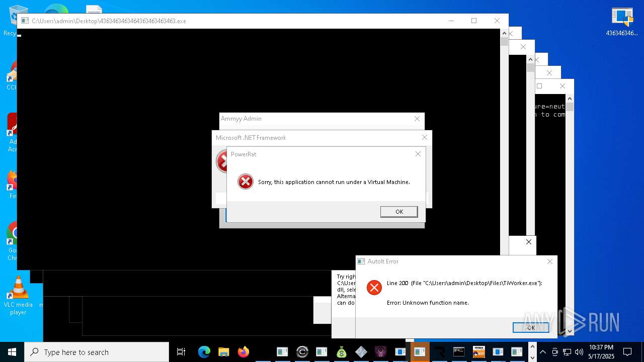Open the notification center
Screen dimensions: 644x362
pos(627,352)
